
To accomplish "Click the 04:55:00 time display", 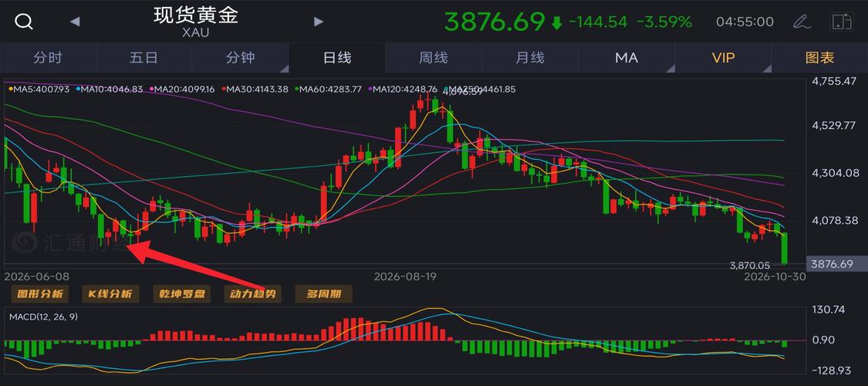I will point(745,22).
